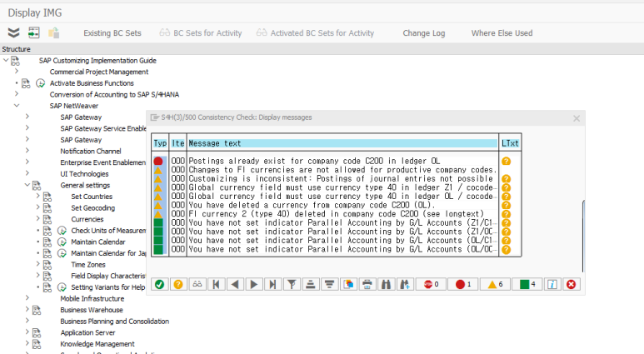Select the Application Server tree item
The height and width of the screenshot is (354, 644).
click(x=87, y=332)
